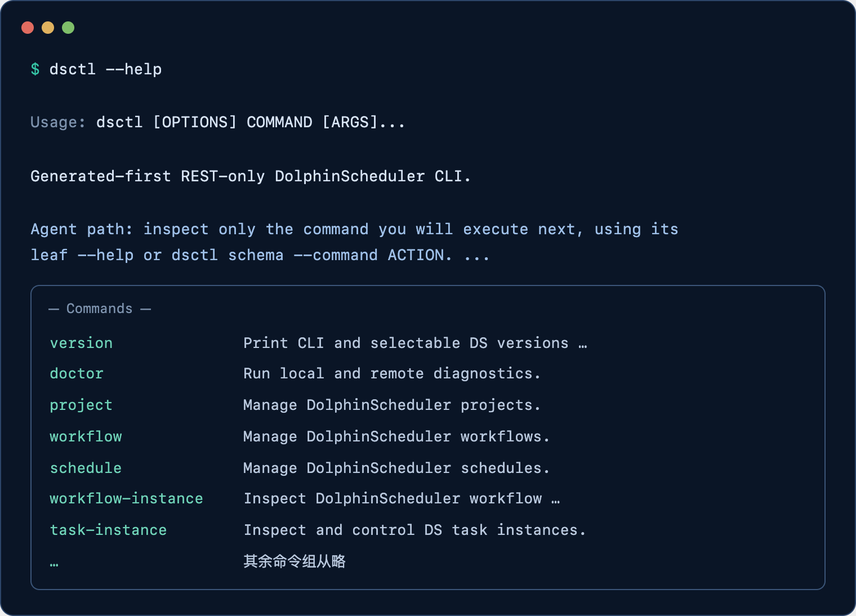The image size is (856, 616).
Task: Select the doctor command name
Action: pos(77,373)
